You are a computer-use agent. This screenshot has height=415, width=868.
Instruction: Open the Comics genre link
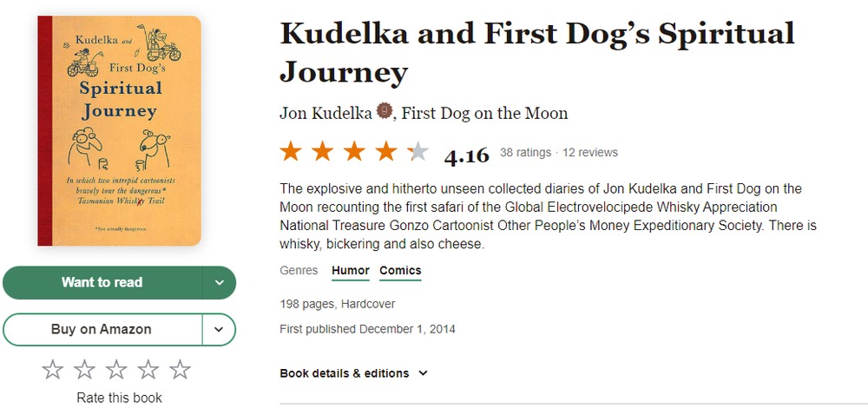[400, 271]
